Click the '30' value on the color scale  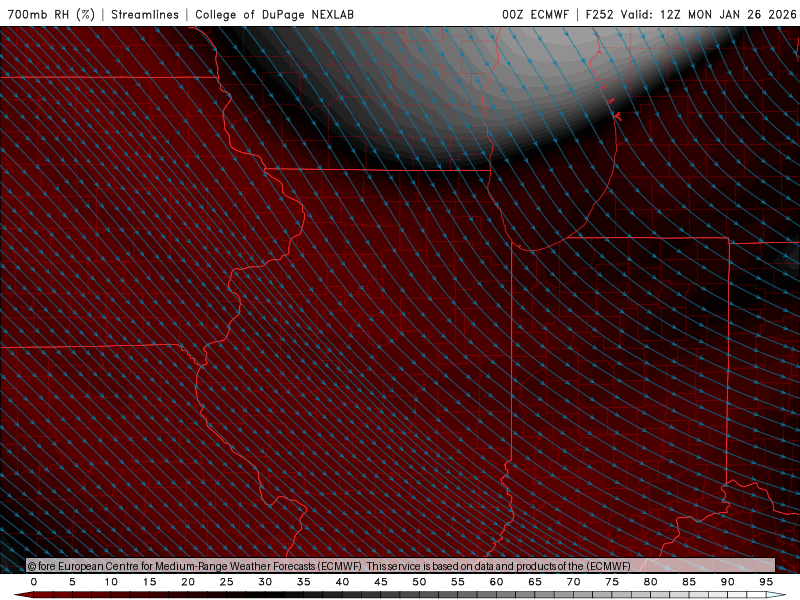coord(265,582)
